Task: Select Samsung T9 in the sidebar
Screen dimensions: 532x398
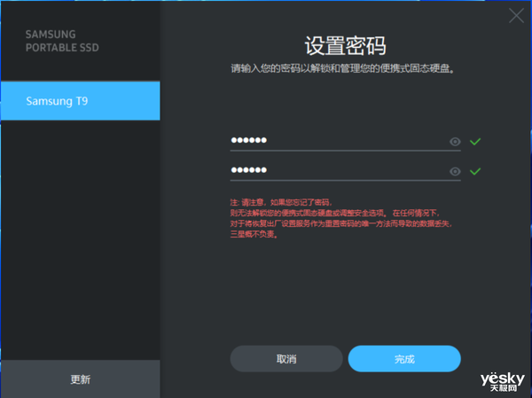Action: [80, 101]
